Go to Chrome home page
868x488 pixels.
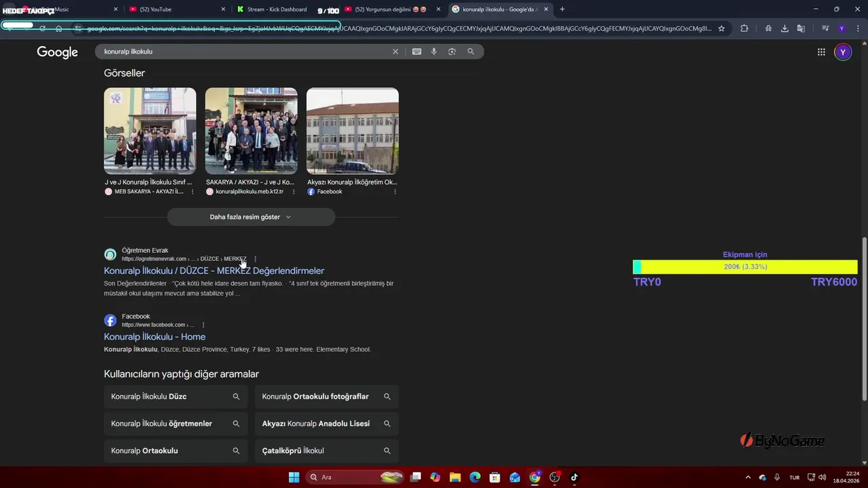59,28
